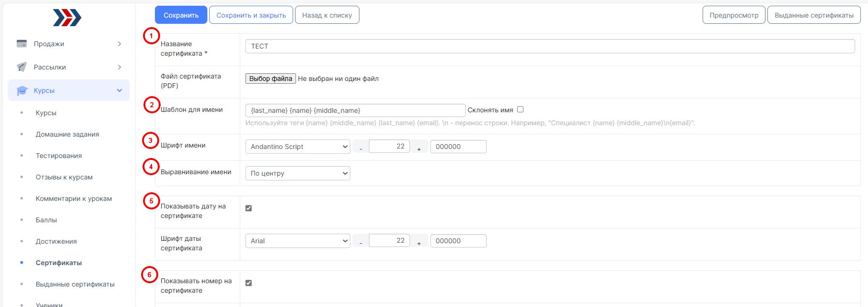Uncheck Показывать дату на сертификате

coord(248,208)
